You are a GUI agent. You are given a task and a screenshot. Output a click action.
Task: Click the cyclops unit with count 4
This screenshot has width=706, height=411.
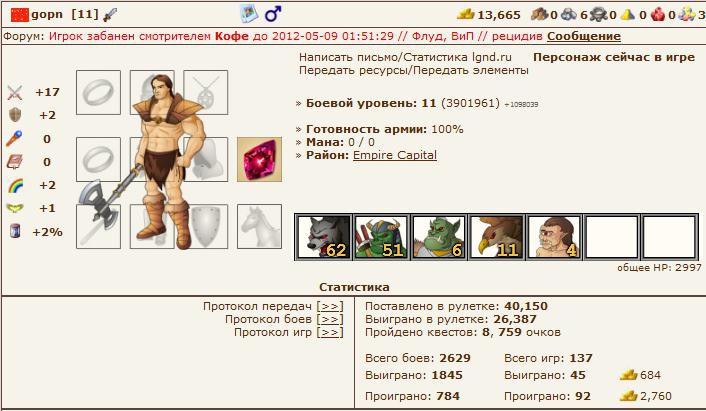click(554, 237)
